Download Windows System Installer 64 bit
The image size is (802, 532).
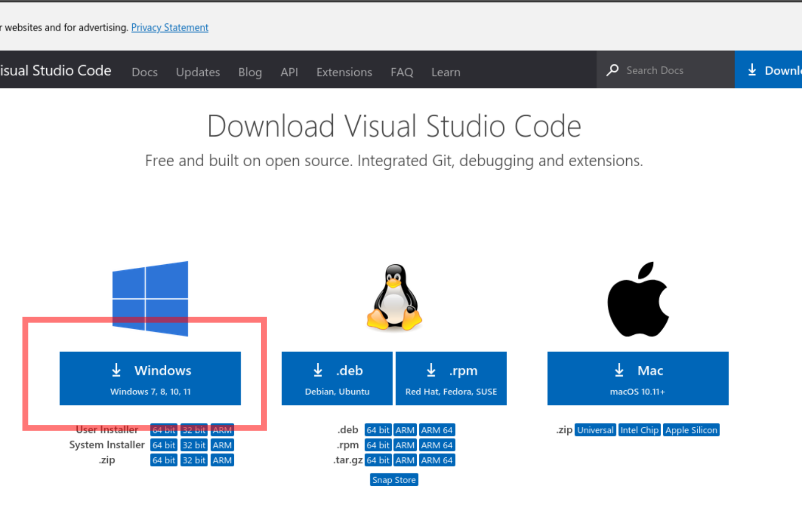[x=164, y=445]
